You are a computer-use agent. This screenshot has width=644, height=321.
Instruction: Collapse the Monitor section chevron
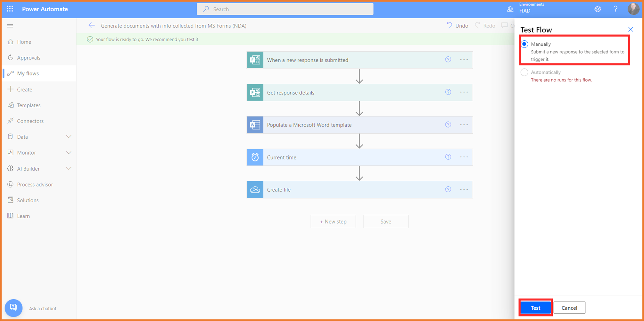tap(69, 152)
